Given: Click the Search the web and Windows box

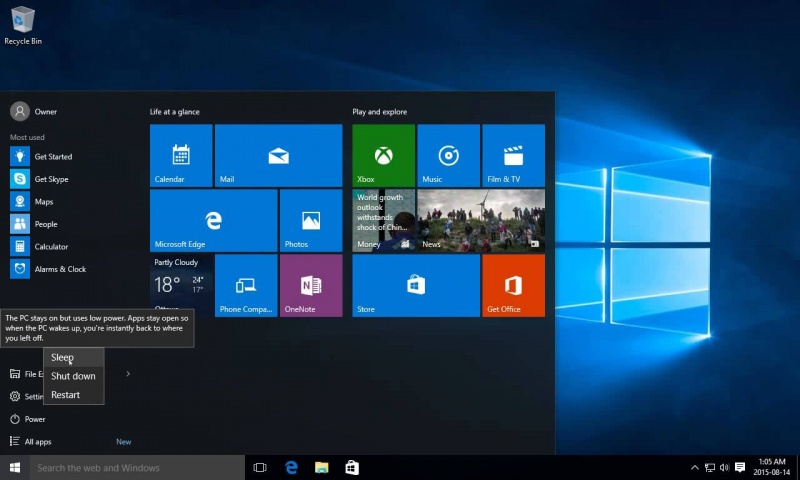Looking at the screenshot, I should pyautogui.click(x=137, y=468).
